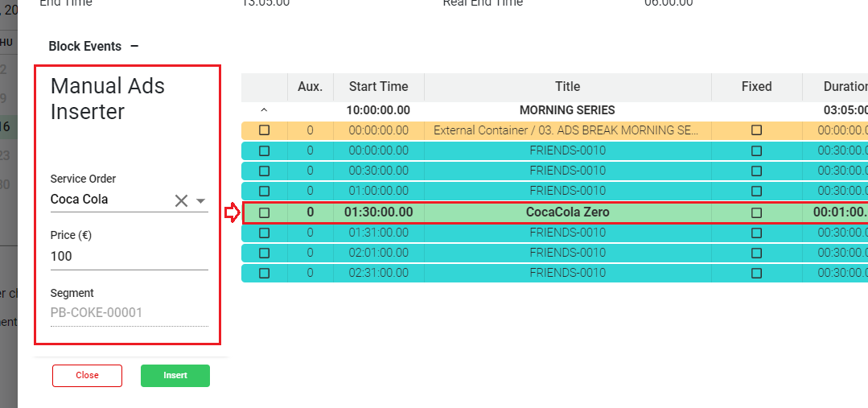Viewport: 868px width, 408px height.
Task: Edit the Price (€) field
Action: [x=129, y=257]
